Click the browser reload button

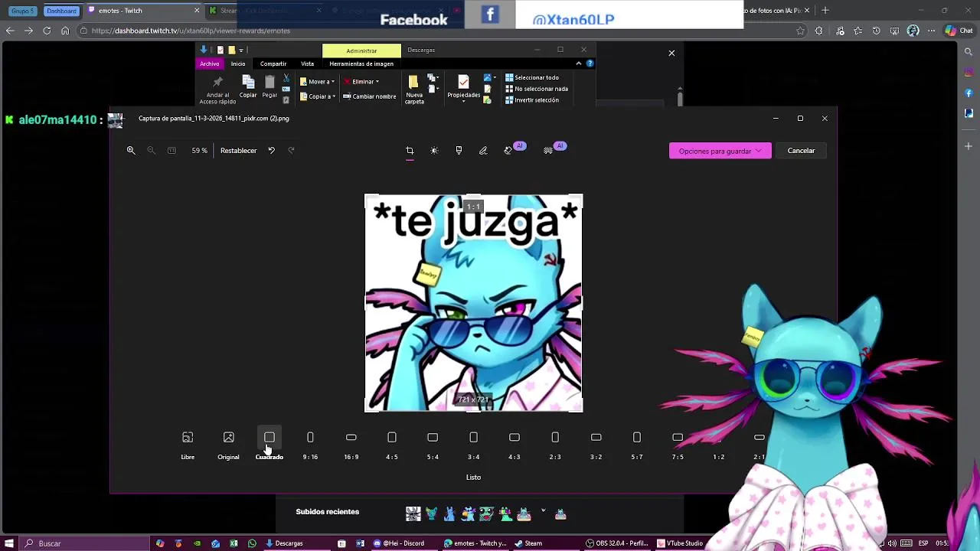pos(47,31)
